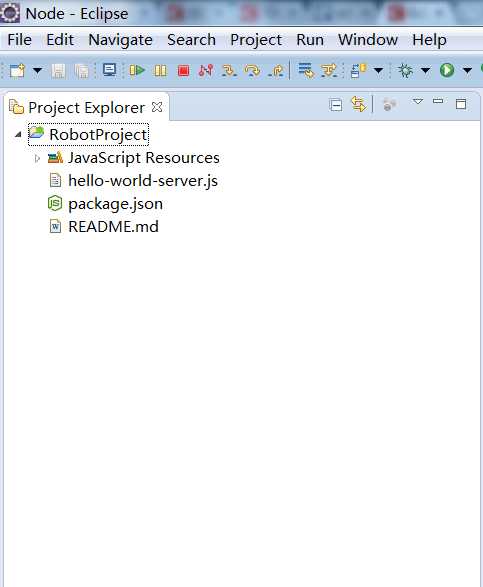Open the Run configurations dropdown arrow

467,70
